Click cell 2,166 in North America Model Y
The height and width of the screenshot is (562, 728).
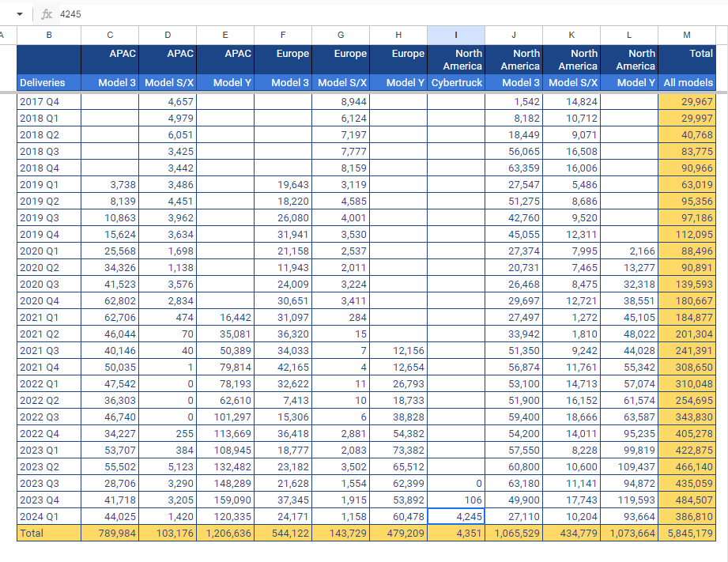629,251
